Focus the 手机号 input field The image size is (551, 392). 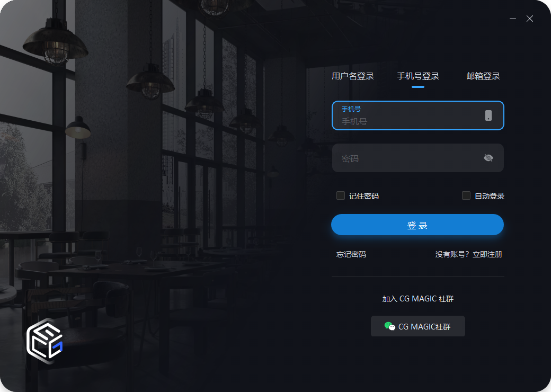point(418,115)
